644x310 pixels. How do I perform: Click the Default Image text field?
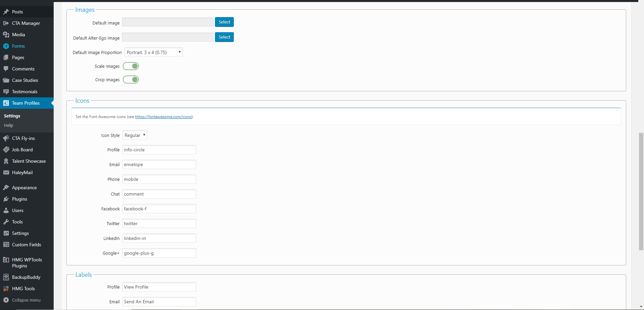pos(168,22)
